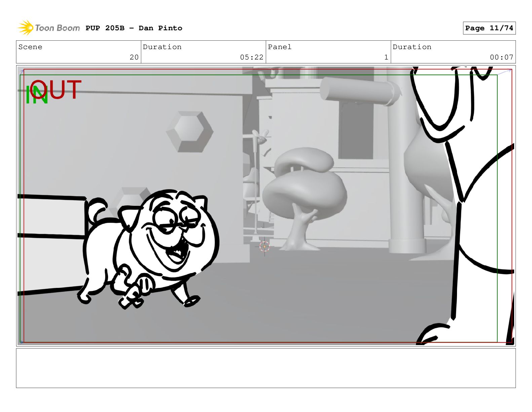This screenshot has width=532, height=412.
Task: Click the pug dog character drawing
Action: pos(148,249)
